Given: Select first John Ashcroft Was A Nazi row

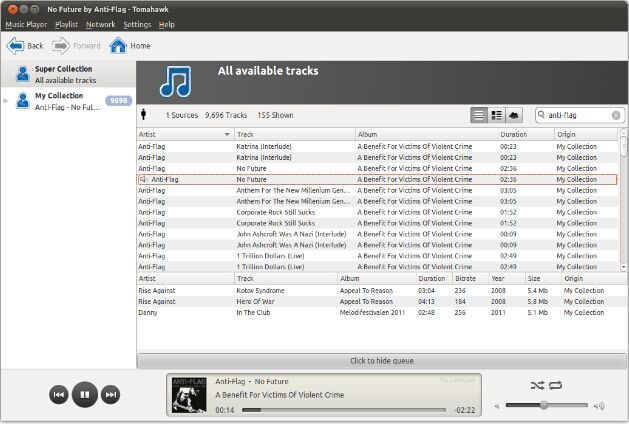Looking at the screenshot, I should (377, 234).
